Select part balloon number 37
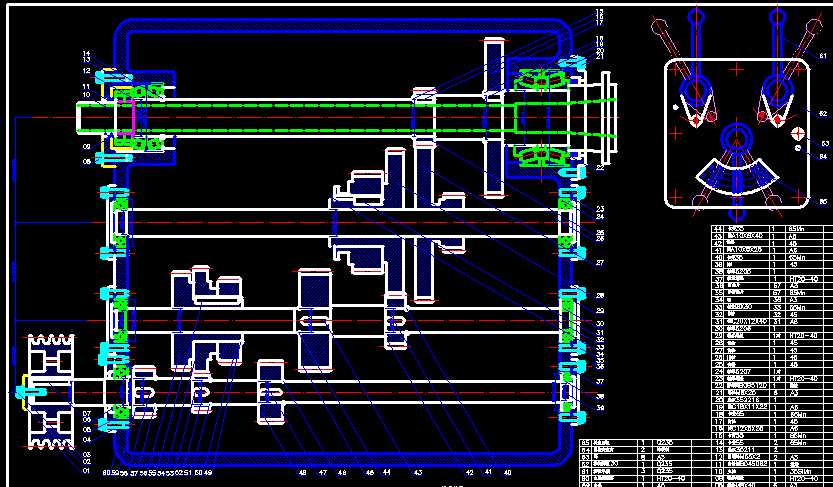The width and height of the screenshot is (833, 487). 600,381
